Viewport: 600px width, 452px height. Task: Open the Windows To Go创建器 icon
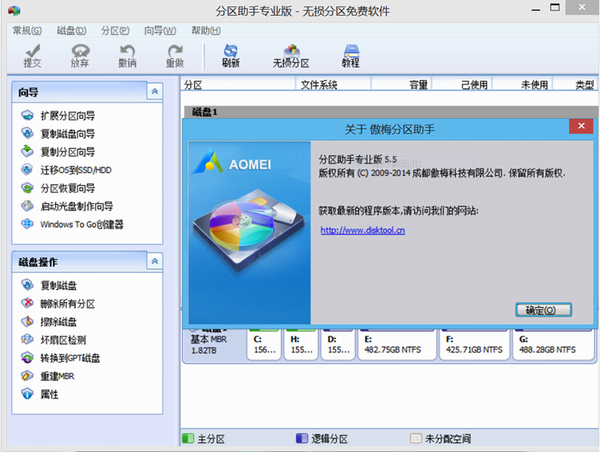coord(27,224)
